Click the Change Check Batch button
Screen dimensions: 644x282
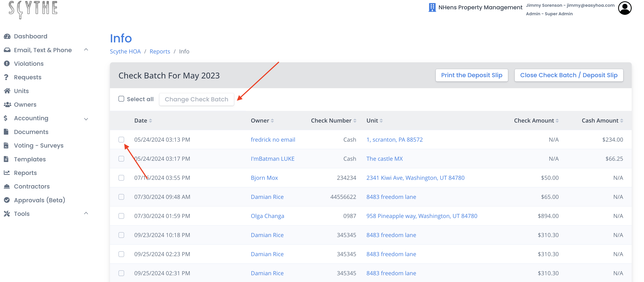coord(197,99)
